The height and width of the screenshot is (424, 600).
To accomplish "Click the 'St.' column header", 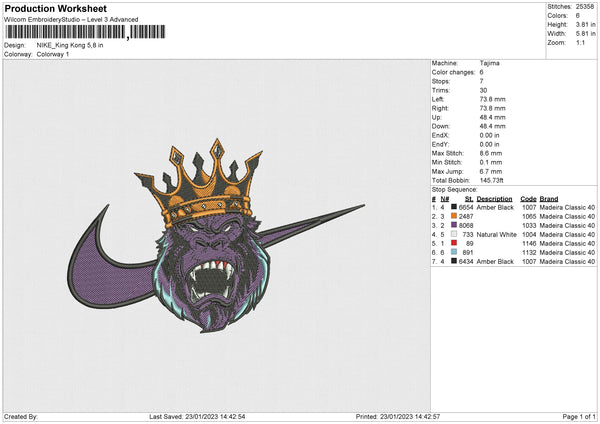I will click(469, 199).
